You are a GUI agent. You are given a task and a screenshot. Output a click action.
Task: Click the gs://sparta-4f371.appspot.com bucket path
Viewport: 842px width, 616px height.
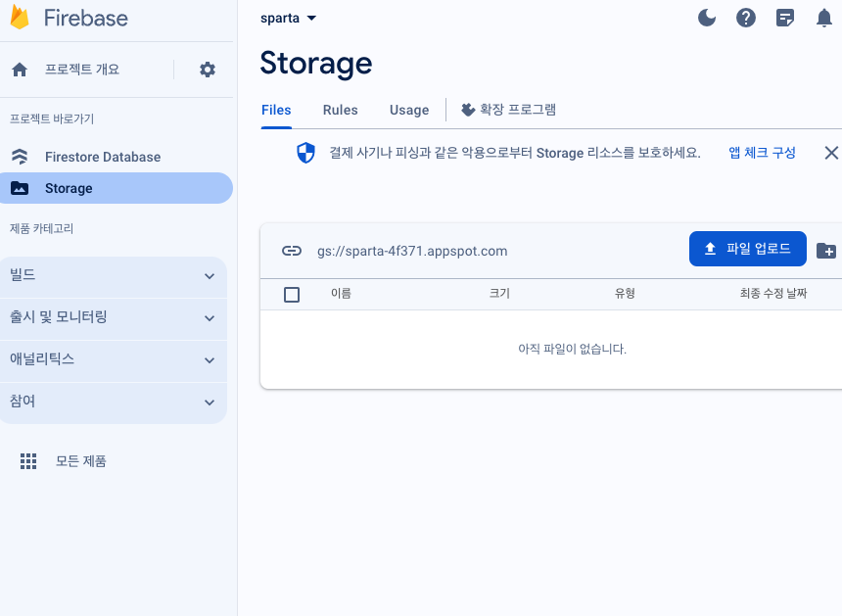tap(412, 251)
